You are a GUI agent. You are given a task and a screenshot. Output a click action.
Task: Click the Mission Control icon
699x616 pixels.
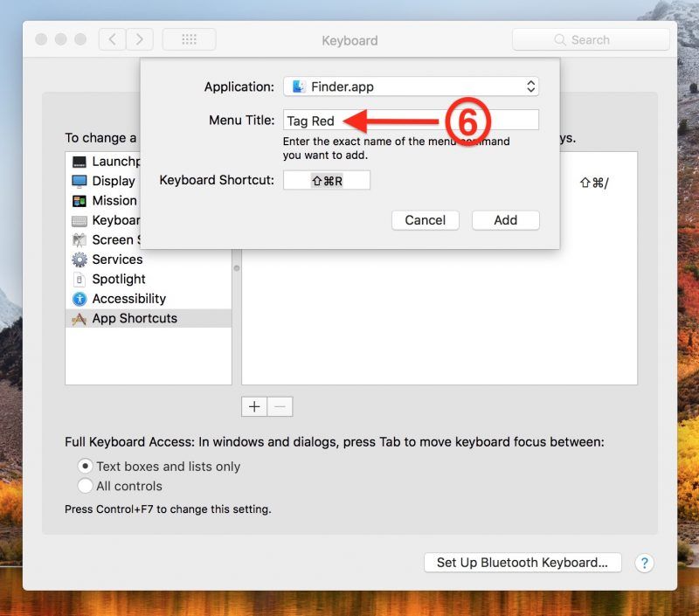(80, 201)
